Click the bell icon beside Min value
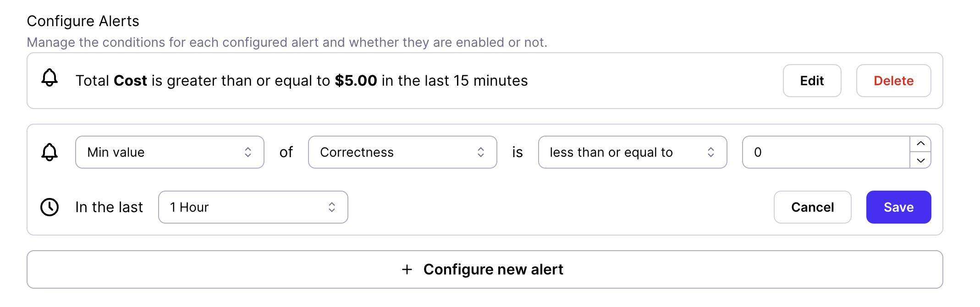 pos(50,152)
